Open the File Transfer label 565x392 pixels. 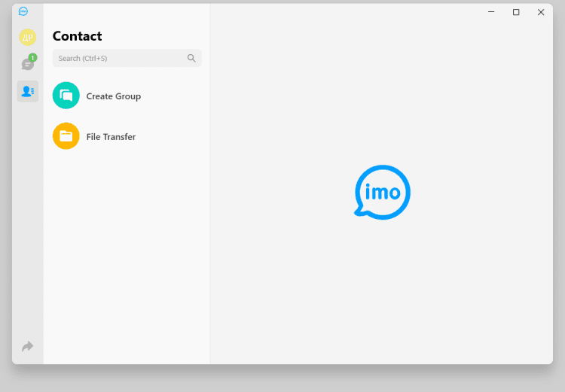pyautogui.click(x=111, y=137)
